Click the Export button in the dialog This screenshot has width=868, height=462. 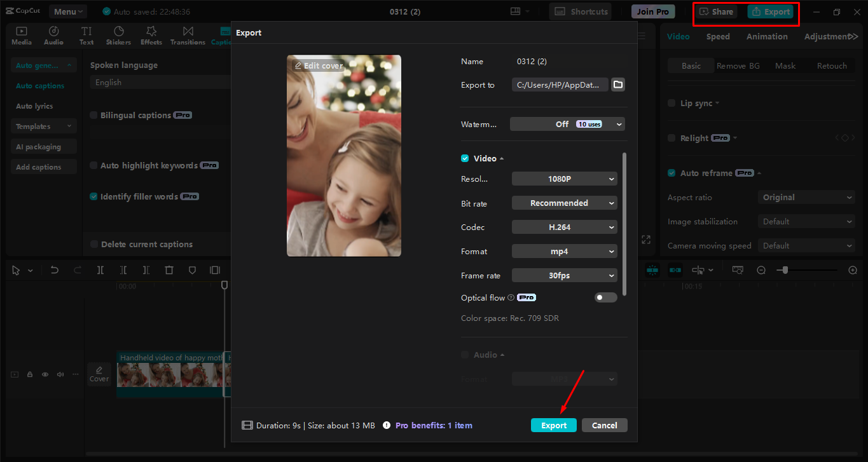[553, 425]
